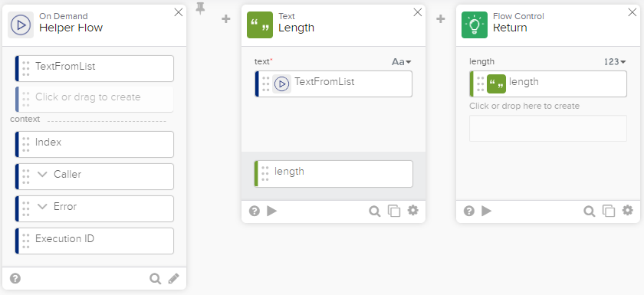Select the Execution ID field
Viewport: 644px width, 295px height.
94,241
